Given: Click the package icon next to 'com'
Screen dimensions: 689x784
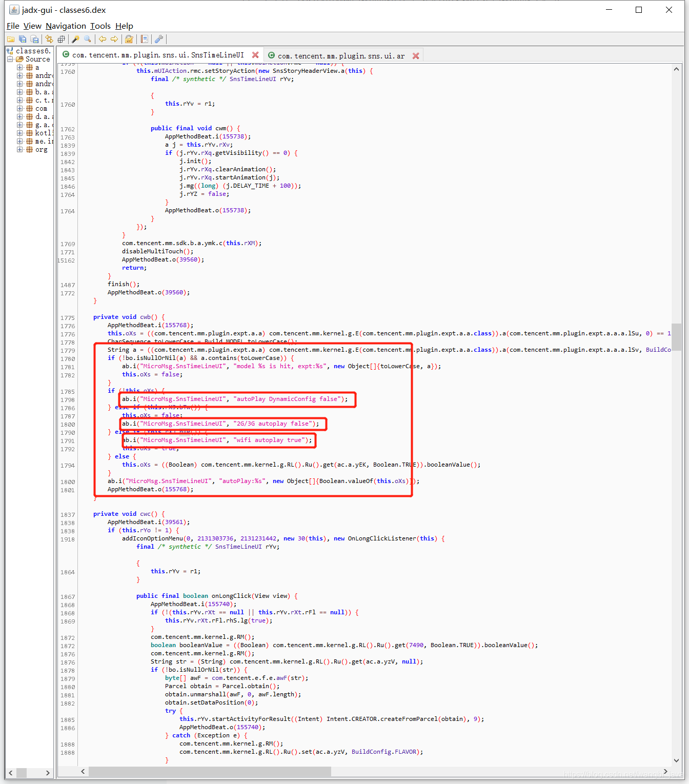Looking at the screenshot, I should coord(30,108).
